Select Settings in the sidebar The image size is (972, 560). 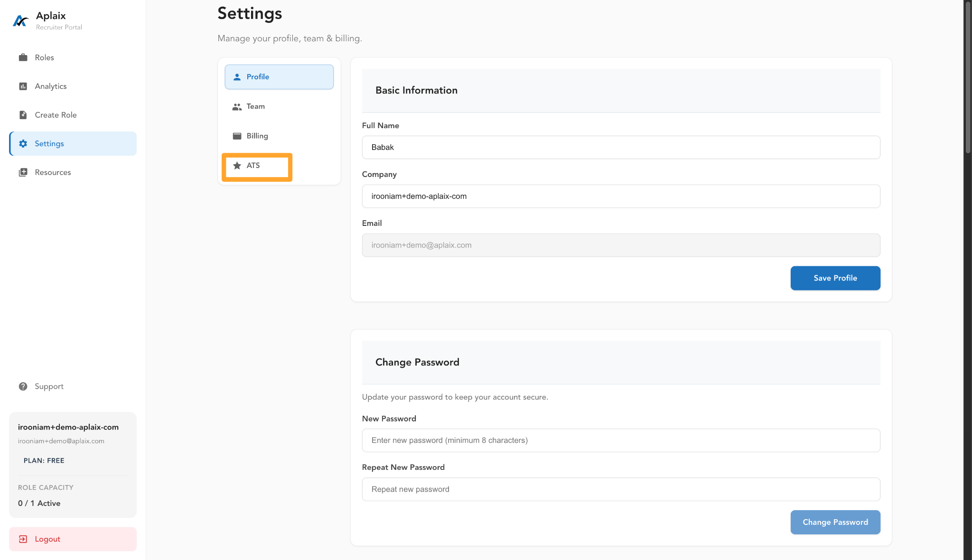tap(73, 144)
